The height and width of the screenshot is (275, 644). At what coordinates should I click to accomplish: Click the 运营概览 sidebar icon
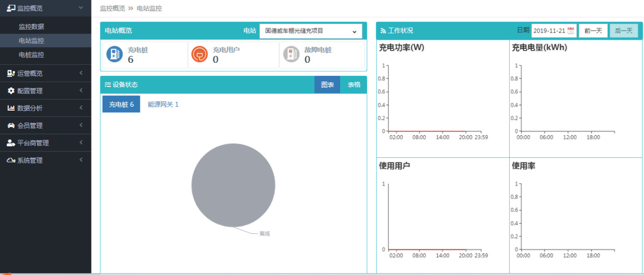pos(11,73)
